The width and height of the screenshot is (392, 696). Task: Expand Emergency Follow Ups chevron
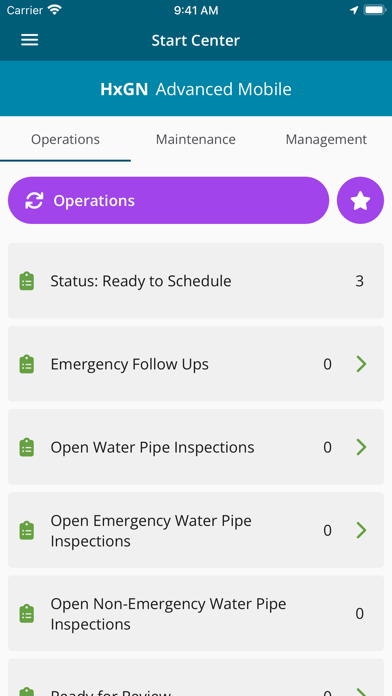[361, 364]
